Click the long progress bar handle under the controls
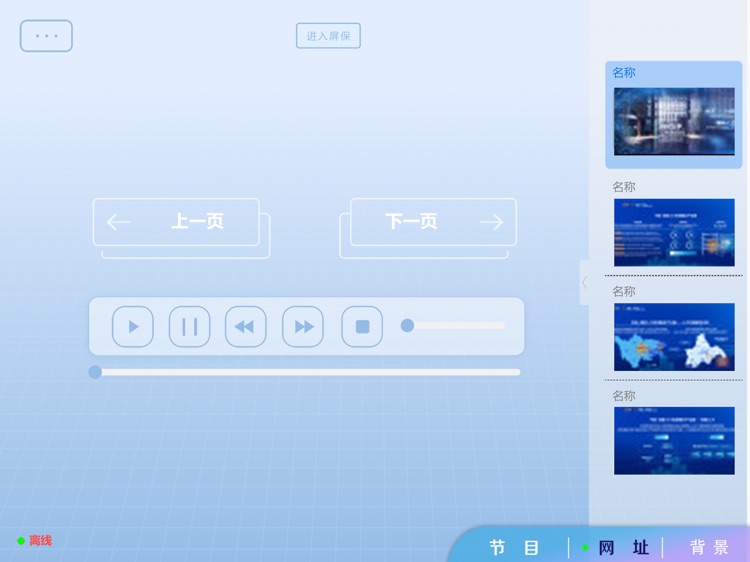The image size is (750, 562). coord(95,372)
